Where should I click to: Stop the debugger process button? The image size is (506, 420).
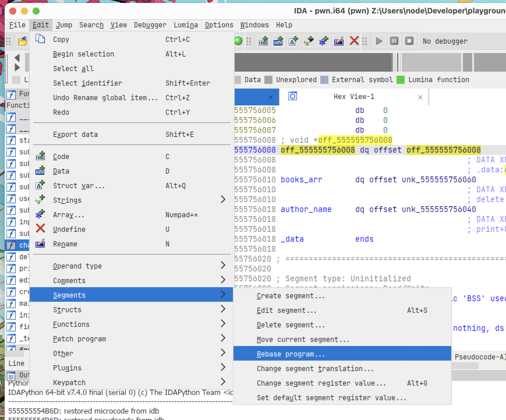(409, 41)
